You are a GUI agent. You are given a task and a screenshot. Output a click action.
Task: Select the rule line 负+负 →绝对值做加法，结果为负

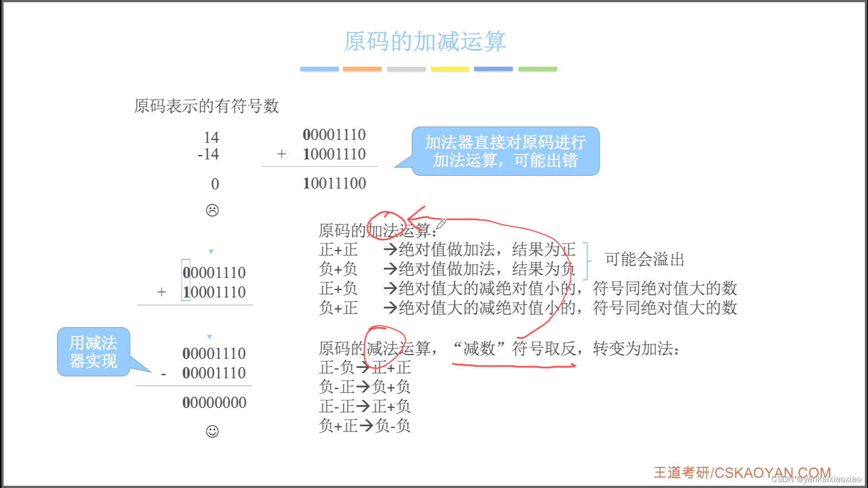click(x=447, y=269)
